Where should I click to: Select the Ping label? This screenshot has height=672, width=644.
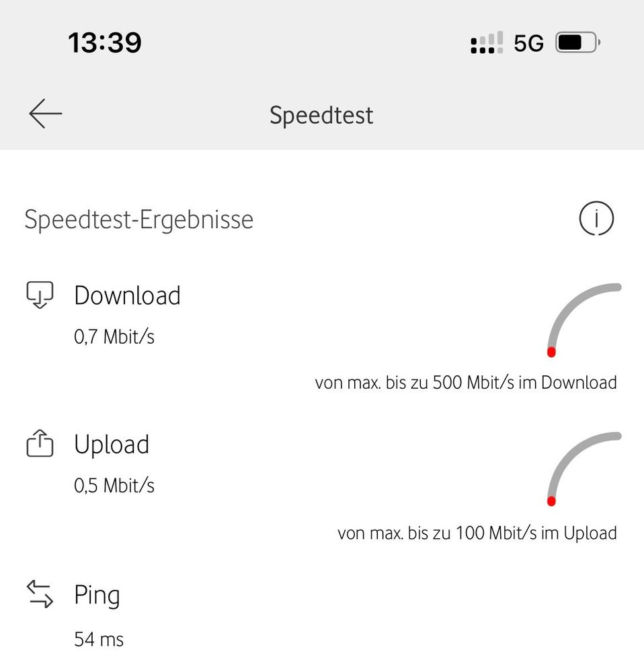tap(97, 596)
